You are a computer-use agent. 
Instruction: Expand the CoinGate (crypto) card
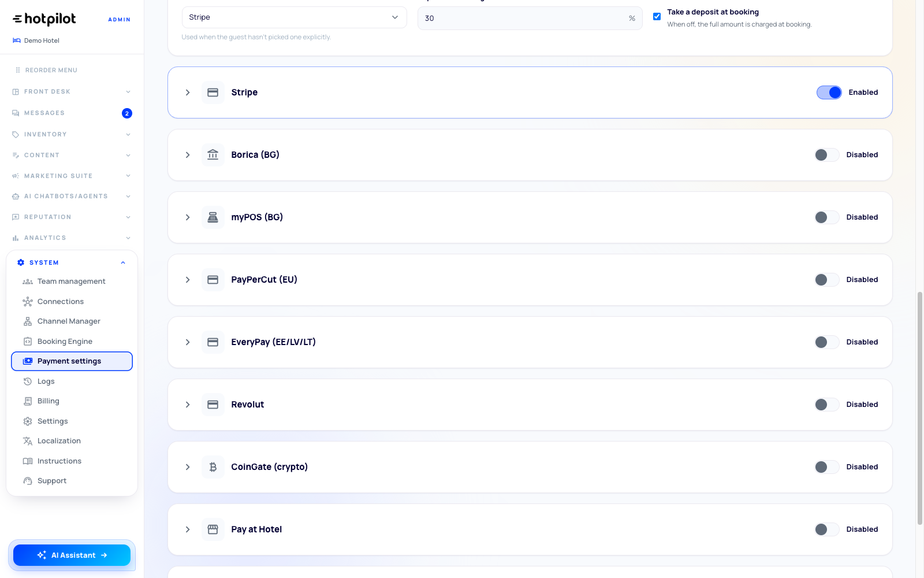pos(188,467)
